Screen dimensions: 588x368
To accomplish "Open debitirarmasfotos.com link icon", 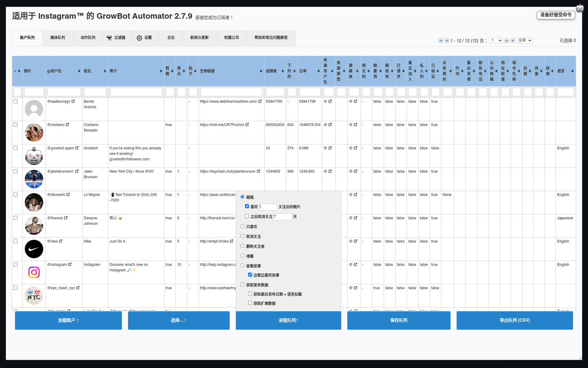I will click(x=260, y=102).
